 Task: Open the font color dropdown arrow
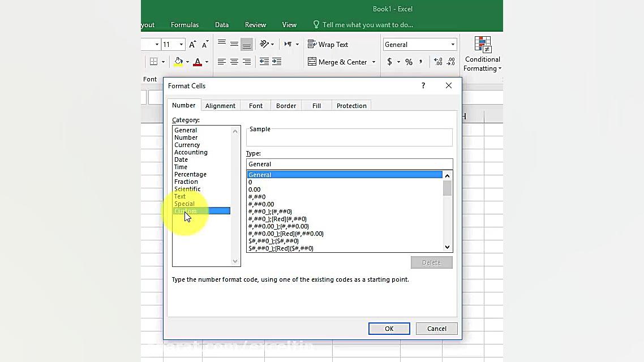coord(207,62)
